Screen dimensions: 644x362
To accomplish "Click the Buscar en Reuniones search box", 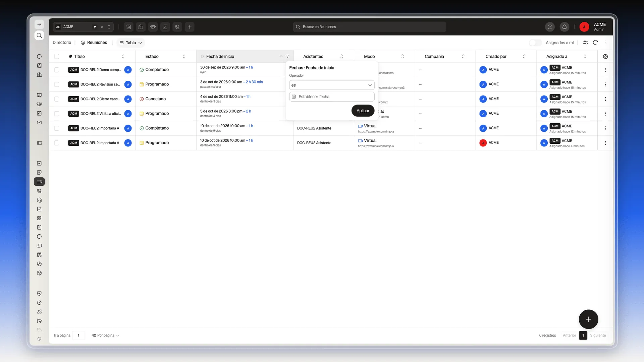I will coord(369,27).
